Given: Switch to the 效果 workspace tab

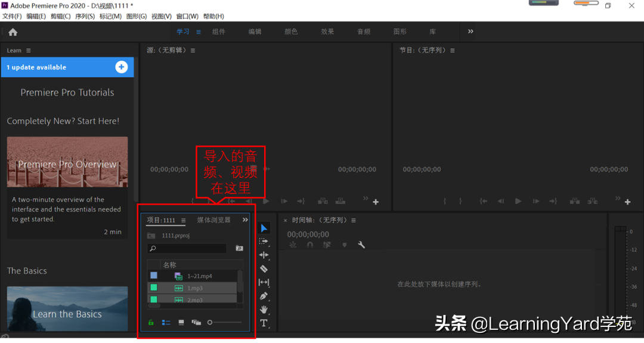Looking at the screenshot, I should point(327,32).
